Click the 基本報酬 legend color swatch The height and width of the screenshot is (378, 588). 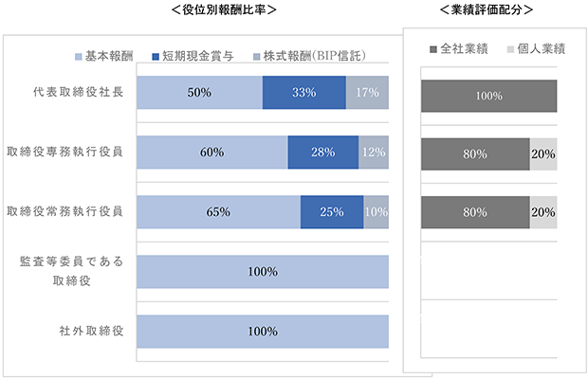point(79,57)
